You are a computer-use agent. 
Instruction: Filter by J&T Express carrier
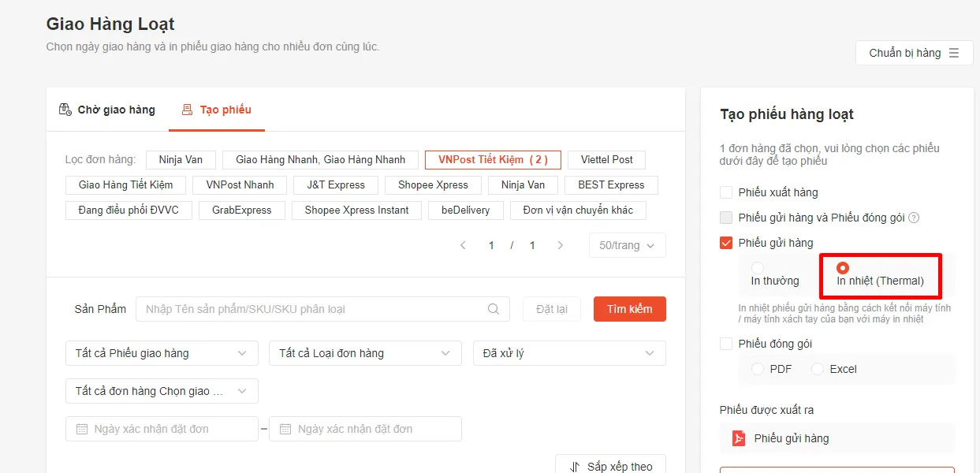point(337,185)
